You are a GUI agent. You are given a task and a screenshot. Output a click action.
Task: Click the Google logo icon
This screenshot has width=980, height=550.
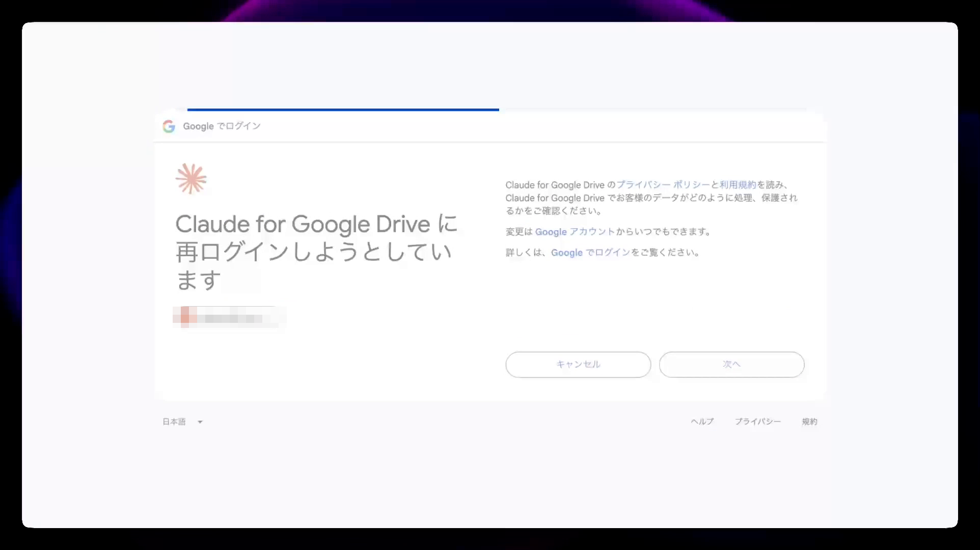tap(169, 126)
